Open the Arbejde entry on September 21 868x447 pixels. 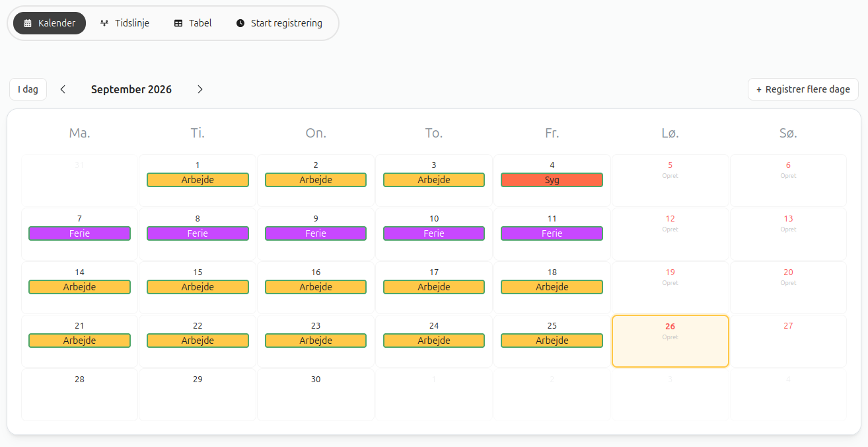pos(79,341)
